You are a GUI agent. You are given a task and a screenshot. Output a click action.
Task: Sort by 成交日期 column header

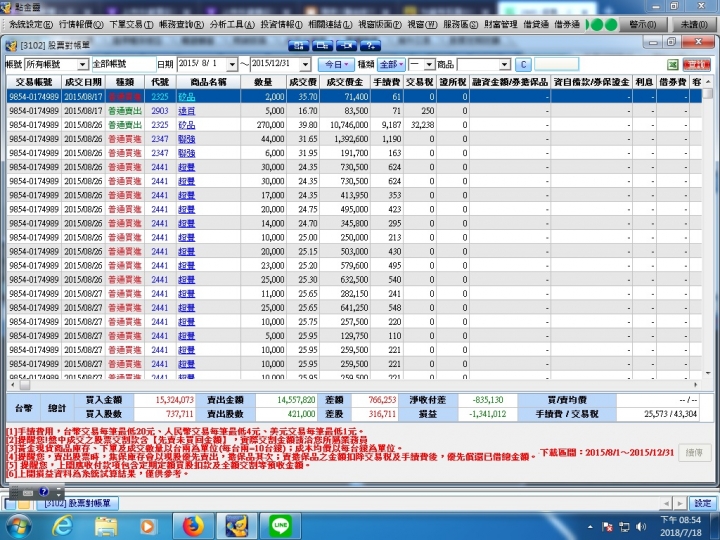coord(83,82)
